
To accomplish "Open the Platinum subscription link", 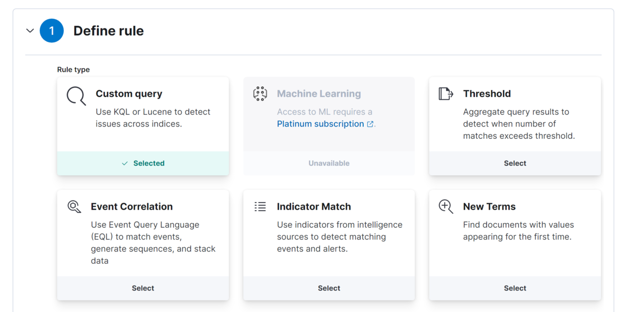I will point(320,124).
